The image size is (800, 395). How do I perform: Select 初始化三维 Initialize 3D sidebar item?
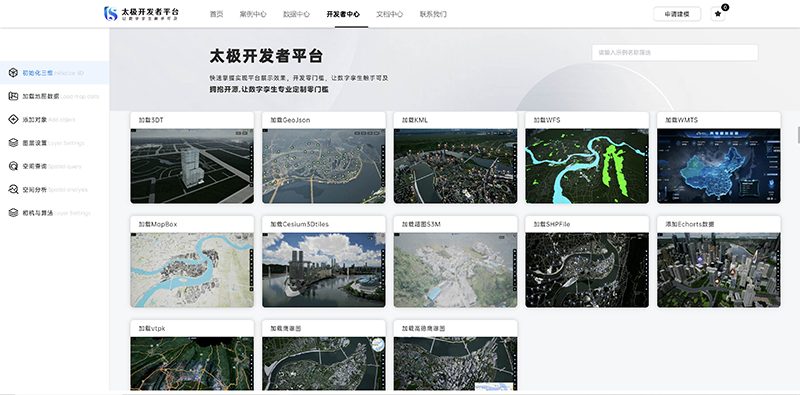tap(55, 73)
